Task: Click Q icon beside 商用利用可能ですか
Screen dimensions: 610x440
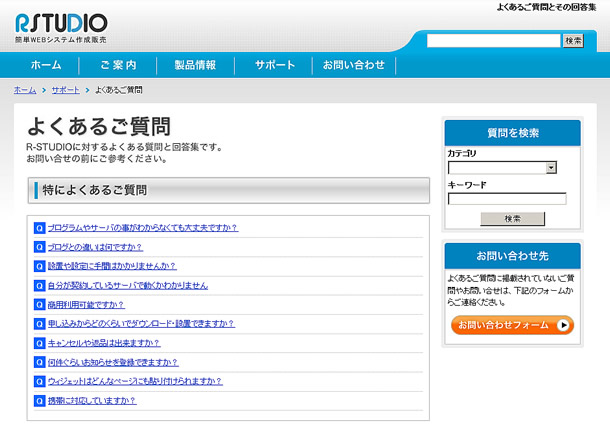Action: click(x=39, y=304)
